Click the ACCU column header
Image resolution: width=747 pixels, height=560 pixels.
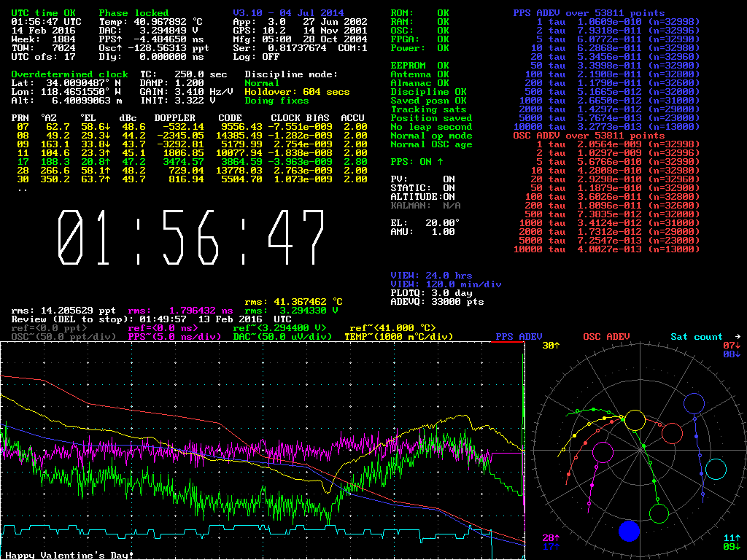353,118
